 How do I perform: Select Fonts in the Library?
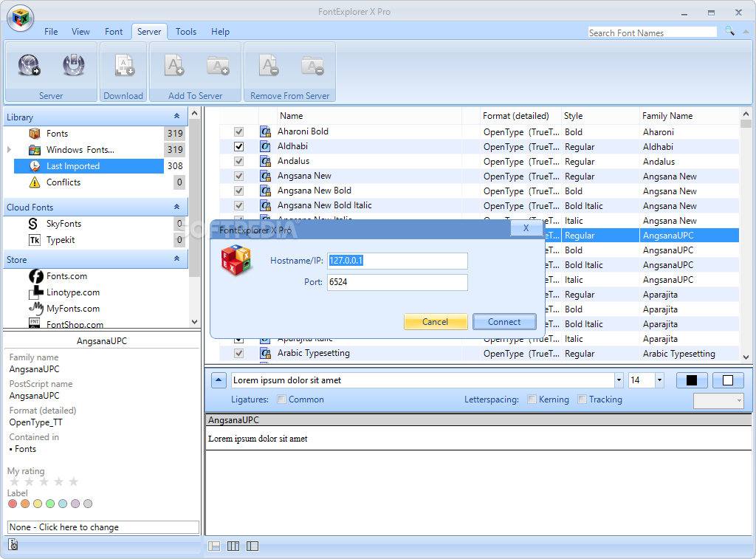point(57,134)
